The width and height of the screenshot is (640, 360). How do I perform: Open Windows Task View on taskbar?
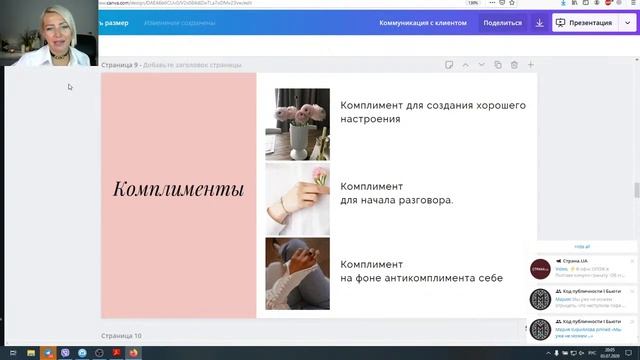(x=13, y=353)
